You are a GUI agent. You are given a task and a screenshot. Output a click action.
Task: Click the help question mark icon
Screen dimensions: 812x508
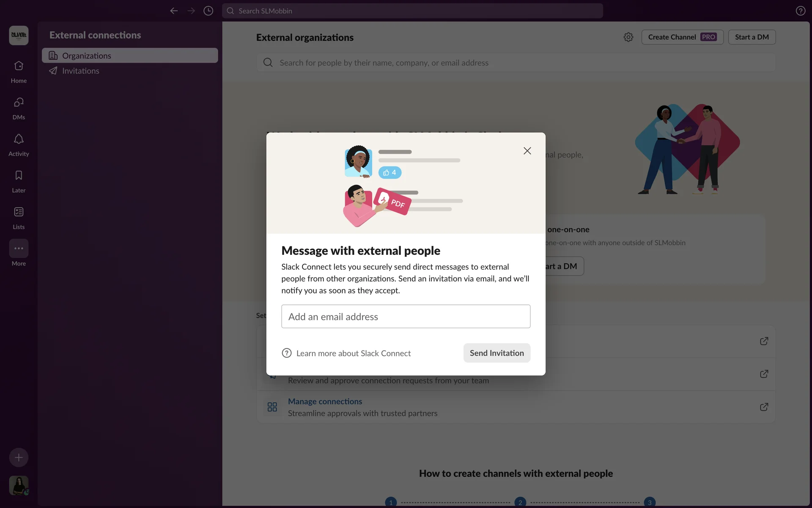[800, 11]
